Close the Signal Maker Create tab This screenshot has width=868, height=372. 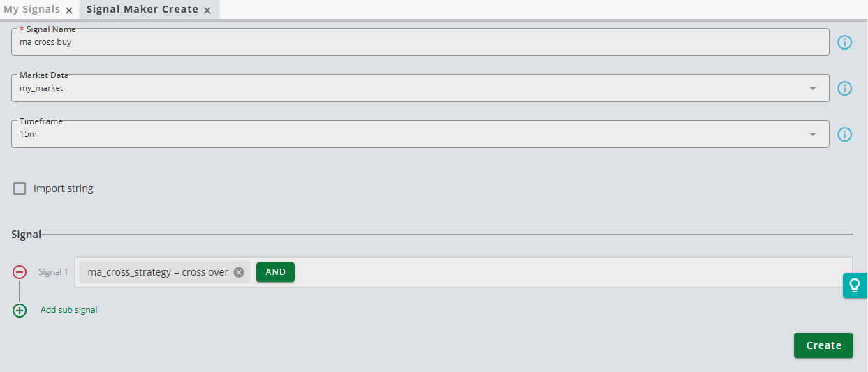(x=207, y=10)
